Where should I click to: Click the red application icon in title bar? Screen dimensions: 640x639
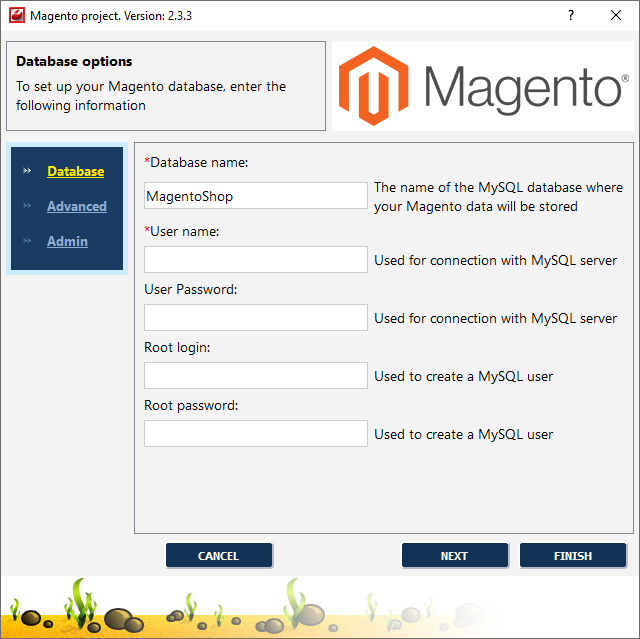(x=17, y=16)
